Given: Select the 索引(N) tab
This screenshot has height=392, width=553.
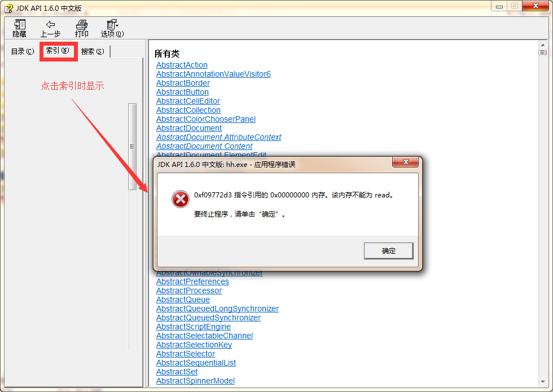Looking at the screenshot, I should 58,51.
